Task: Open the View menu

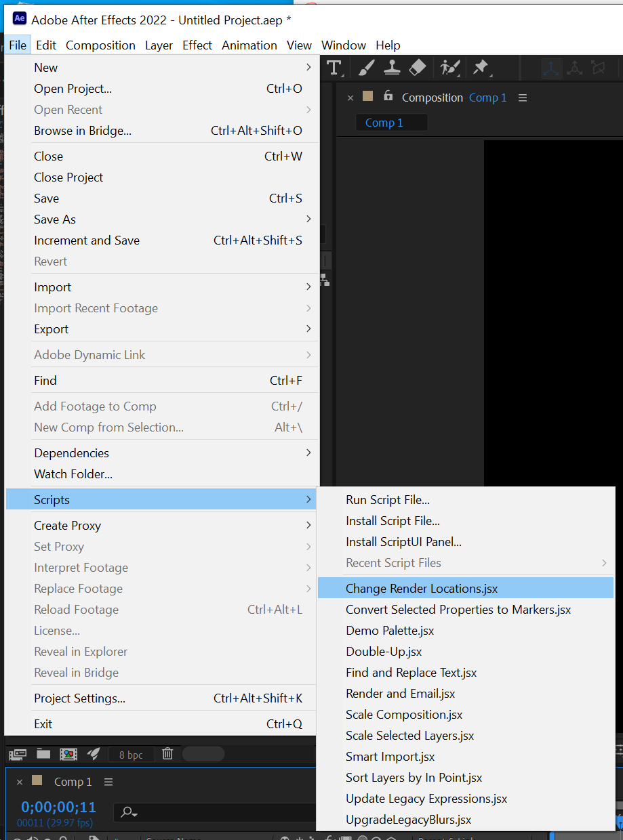Action: tap(299, 45)
